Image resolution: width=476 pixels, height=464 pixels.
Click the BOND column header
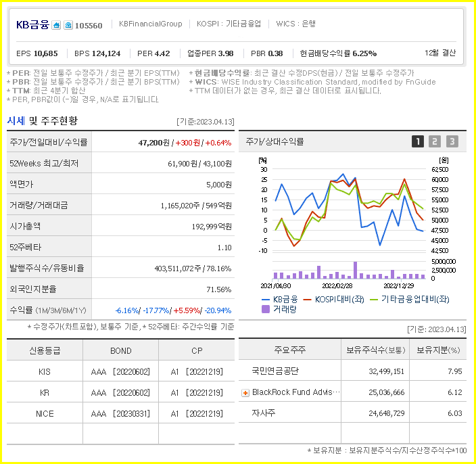(x=121, y=351)
